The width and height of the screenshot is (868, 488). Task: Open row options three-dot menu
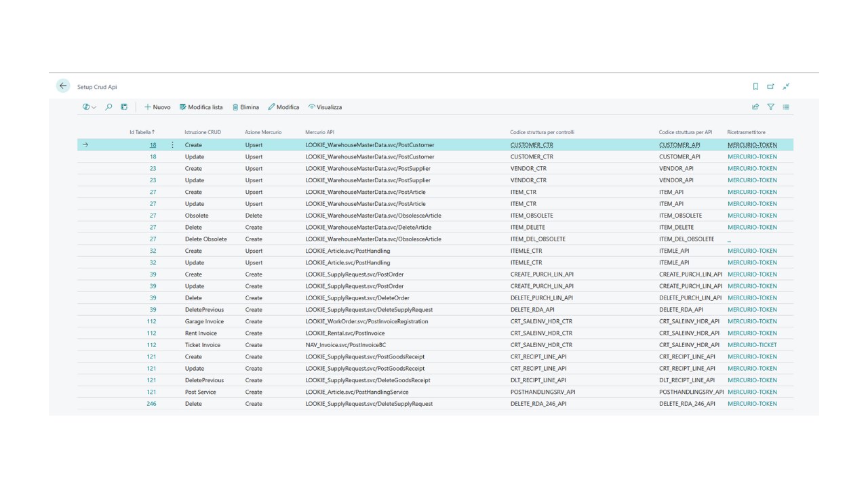pos(172,145)
